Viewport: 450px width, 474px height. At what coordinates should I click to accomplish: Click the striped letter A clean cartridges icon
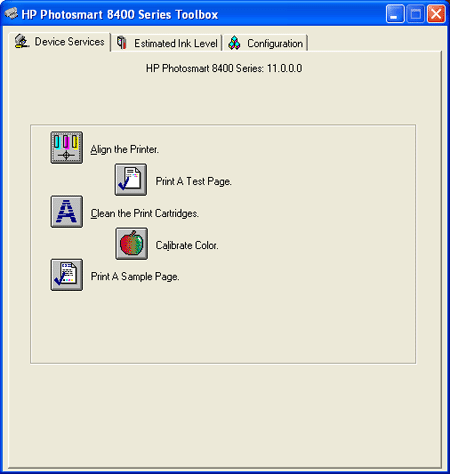67,212
